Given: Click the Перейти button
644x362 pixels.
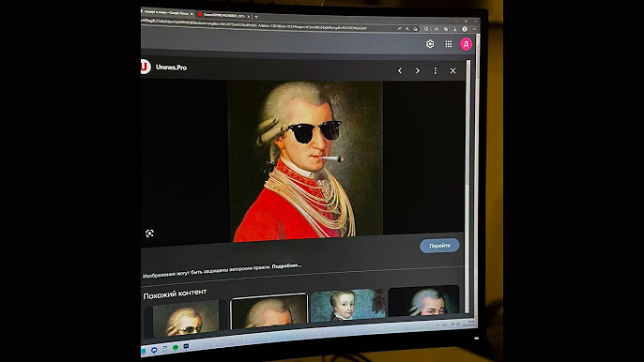Looking at the screenshot, I should 439,246.
